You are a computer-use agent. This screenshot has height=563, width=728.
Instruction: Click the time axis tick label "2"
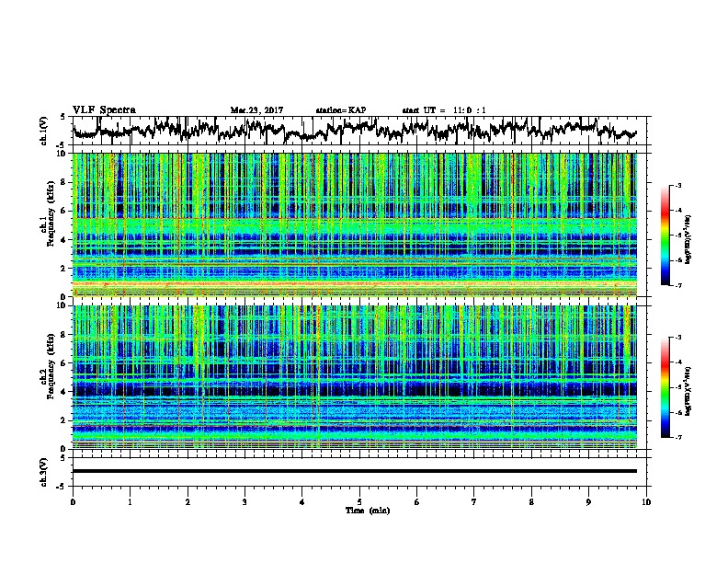click(x=188, y=502)
